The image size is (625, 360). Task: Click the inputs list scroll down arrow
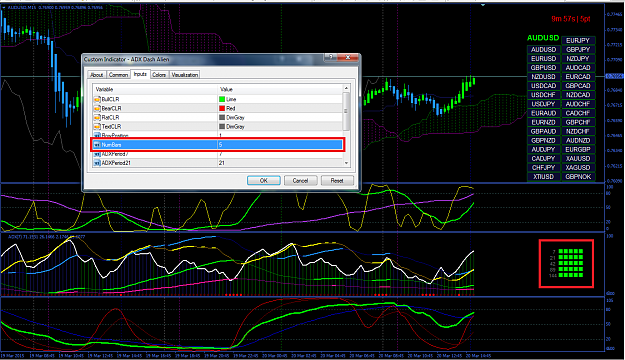[x=346, y=163]
